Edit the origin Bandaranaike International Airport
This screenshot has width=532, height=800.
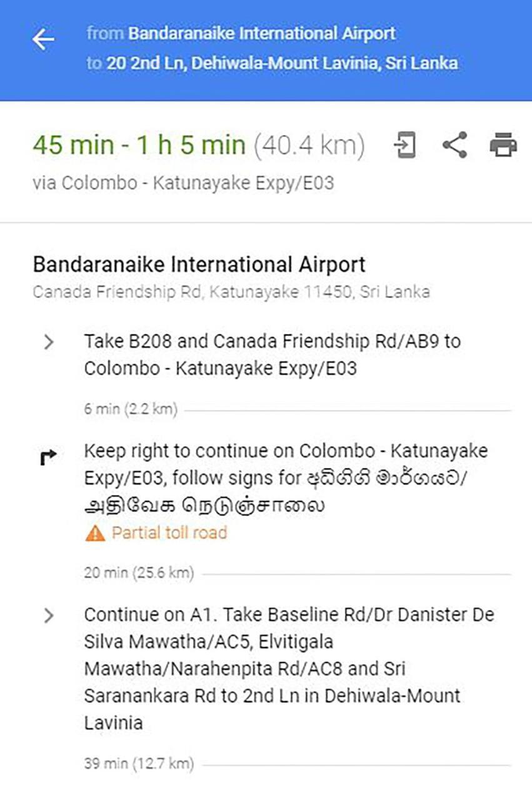point(262,34)
